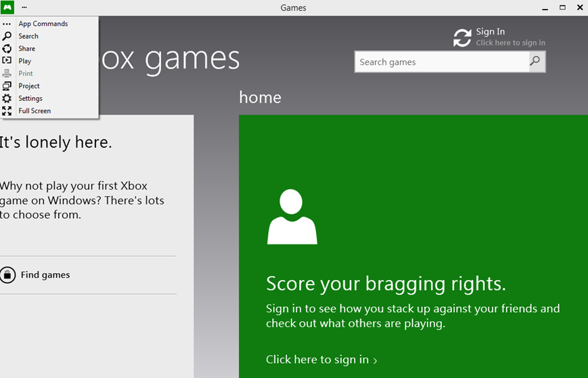Click the white user avatar silhouette
588x378 pixels.
click(x=292, y=217)
